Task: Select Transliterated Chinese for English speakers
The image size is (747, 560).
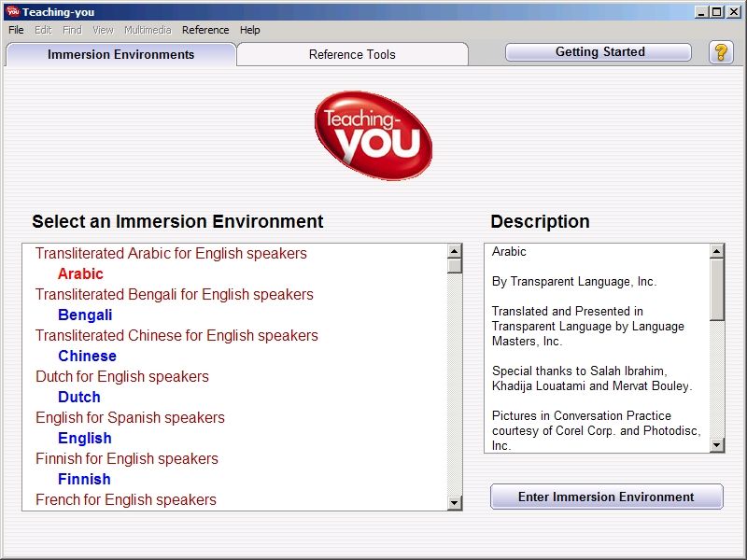Action: click(x=176, y=335)
